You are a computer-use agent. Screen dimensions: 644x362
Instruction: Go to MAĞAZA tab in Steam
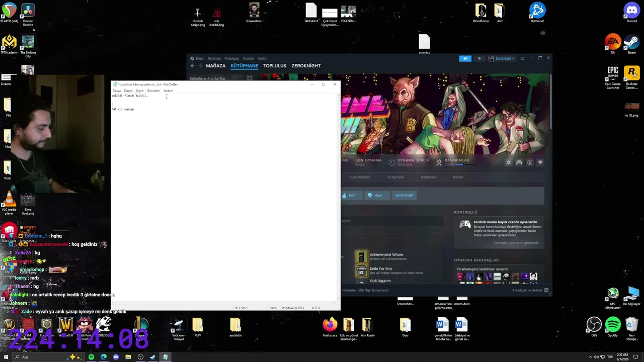point(215,66)
